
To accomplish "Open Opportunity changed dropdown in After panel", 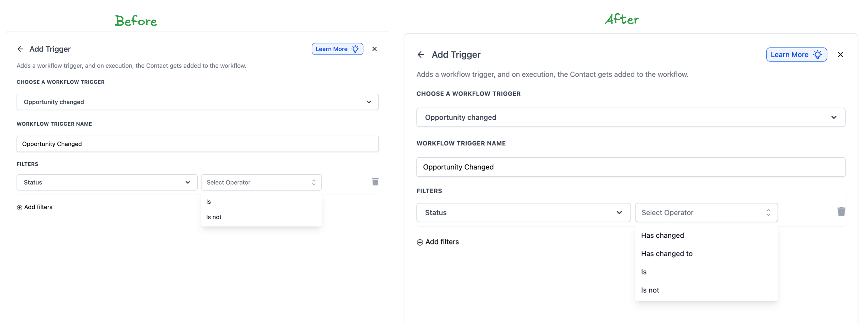I will click(x=630, y=117).
